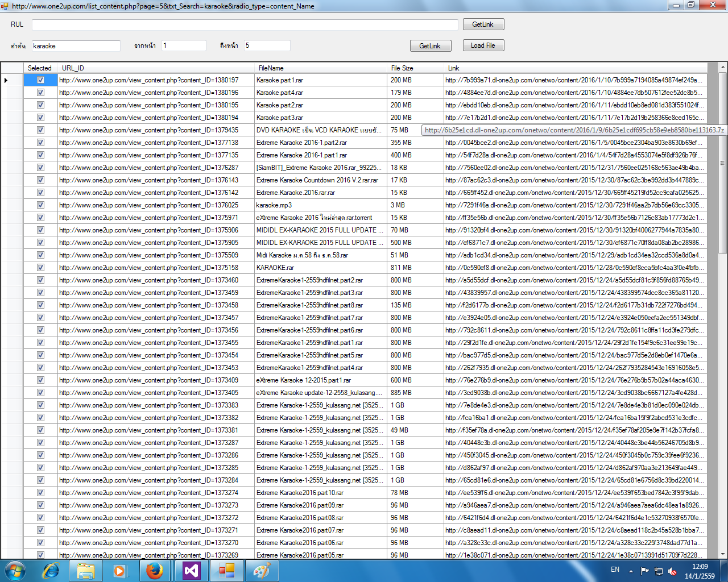
Task: Click the keyword field containing karaoke
Action: (x=76, y=45)
